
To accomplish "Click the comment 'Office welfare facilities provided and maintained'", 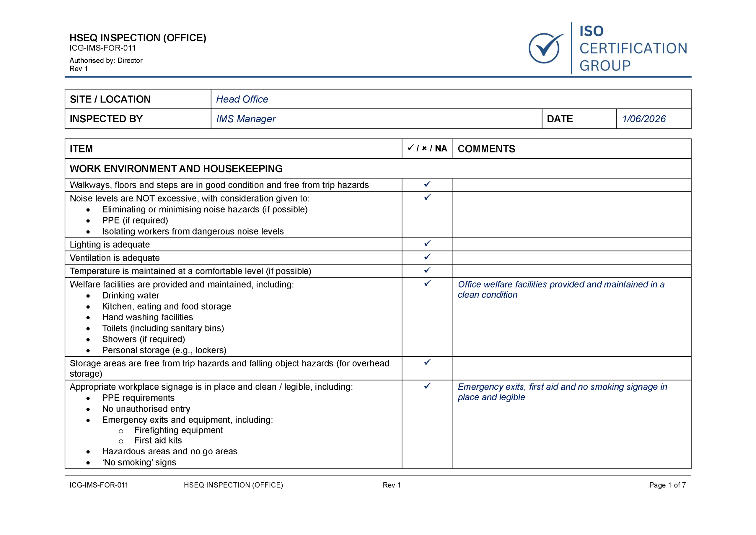I will coord(561,290).
